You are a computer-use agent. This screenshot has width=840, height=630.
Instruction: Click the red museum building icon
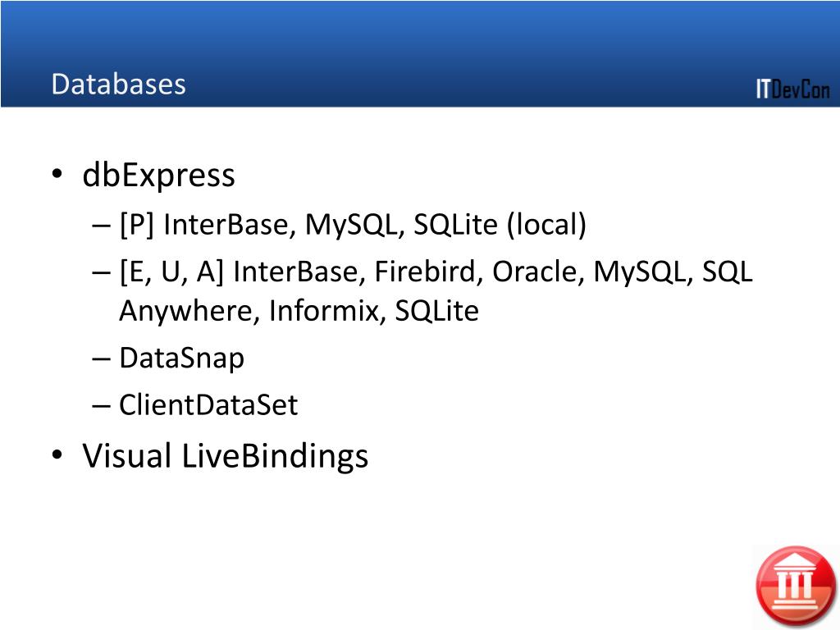click(x=795, y=586)
